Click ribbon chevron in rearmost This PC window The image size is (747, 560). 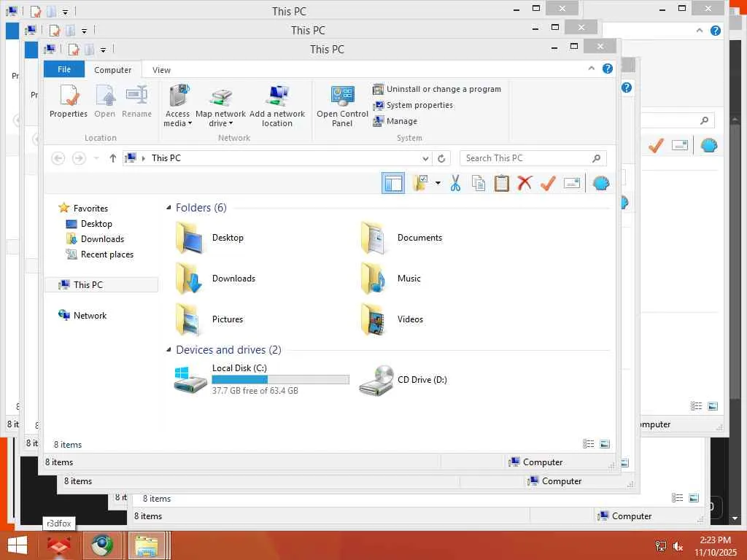(700, 31)
